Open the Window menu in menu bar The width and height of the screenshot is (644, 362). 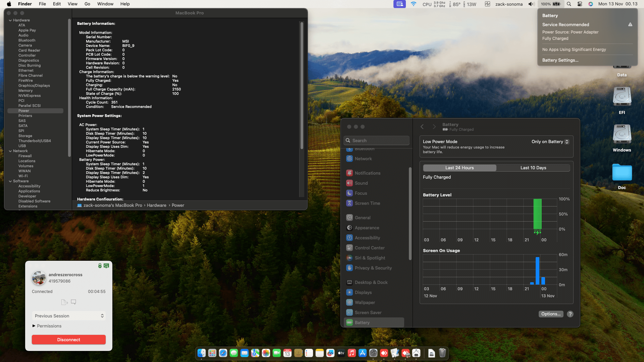point(105,4)
